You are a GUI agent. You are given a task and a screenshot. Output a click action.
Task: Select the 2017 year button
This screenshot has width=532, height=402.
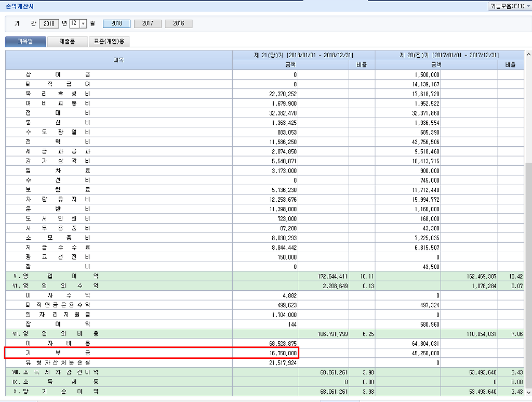coord(148,24)
